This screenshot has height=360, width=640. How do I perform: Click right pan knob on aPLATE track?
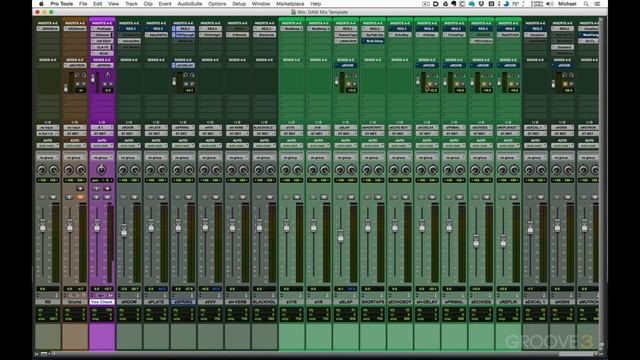(x=162, y=169)
